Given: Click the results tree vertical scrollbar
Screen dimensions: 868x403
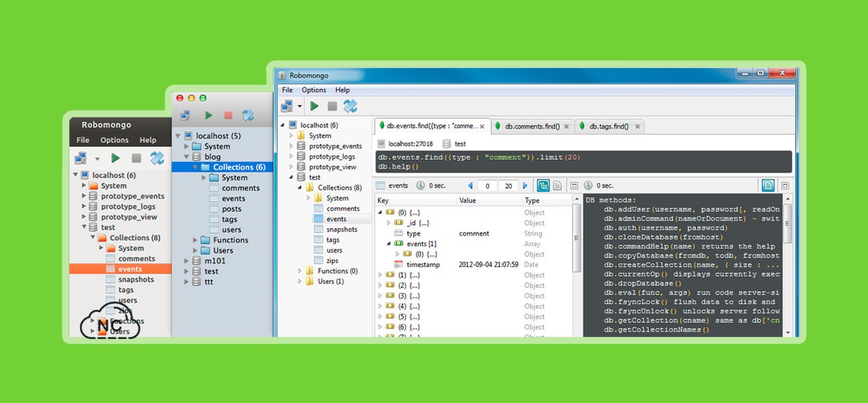Looking at the screenshot, I should click(x=576, y=240).
